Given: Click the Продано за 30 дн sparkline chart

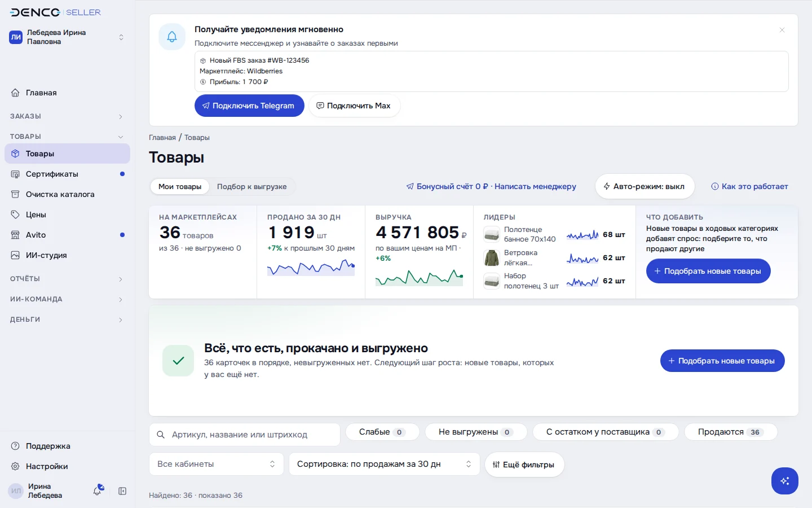Looking at the screenshot, I should pyautogui.click(x=311, y=268).
